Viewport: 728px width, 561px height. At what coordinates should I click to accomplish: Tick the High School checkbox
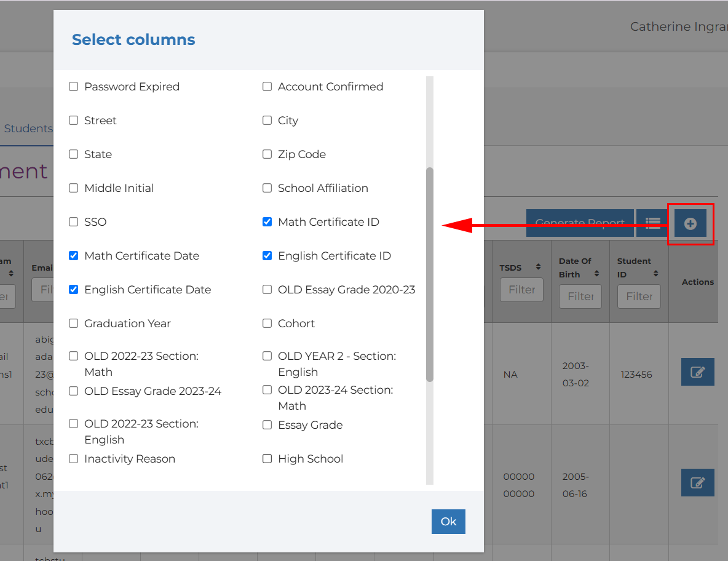pos(267,459)
